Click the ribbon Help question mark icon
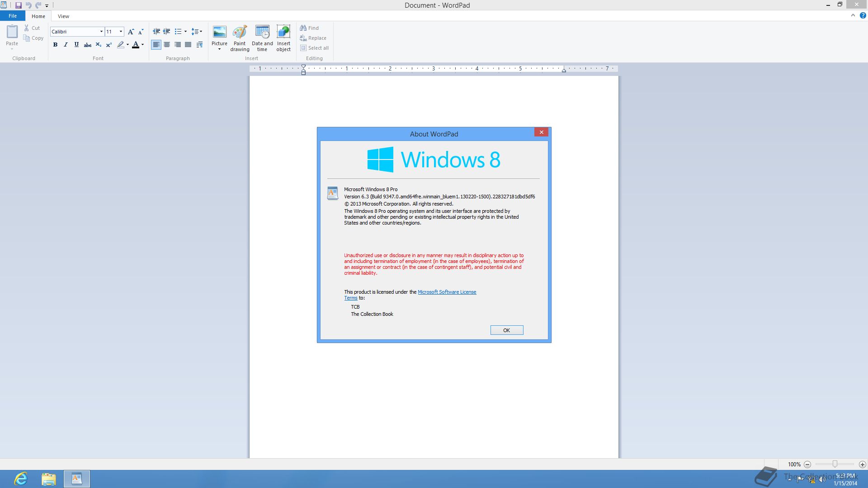This screenshot has width=868, height=488. pyautogui.click(x=863, y=15)
